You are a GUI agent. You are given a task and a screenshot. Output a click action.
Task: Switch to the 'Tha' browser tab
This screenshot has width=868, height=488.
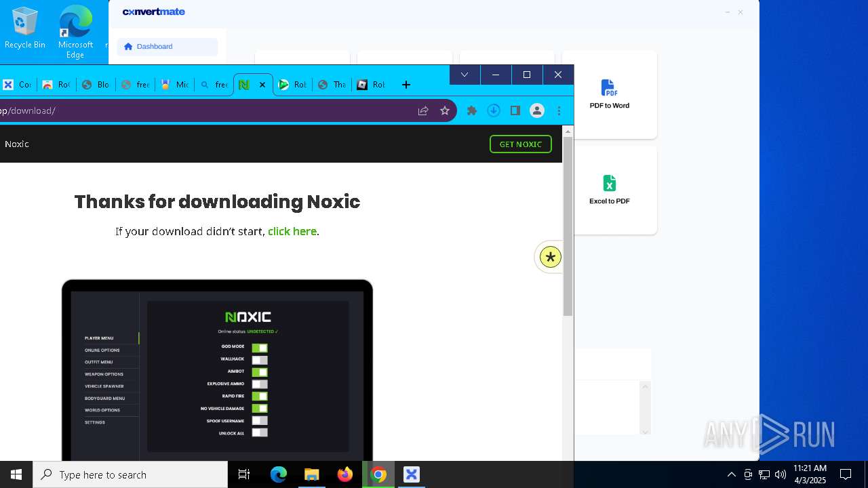pos(332,85)
